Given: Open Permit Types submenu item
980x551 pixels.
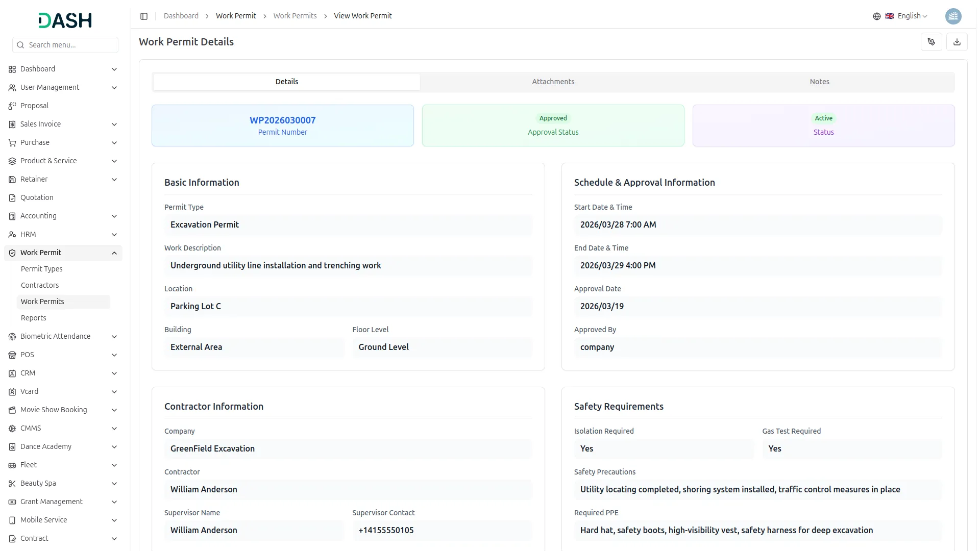Looking at the screenshot, I should (42, 269).
